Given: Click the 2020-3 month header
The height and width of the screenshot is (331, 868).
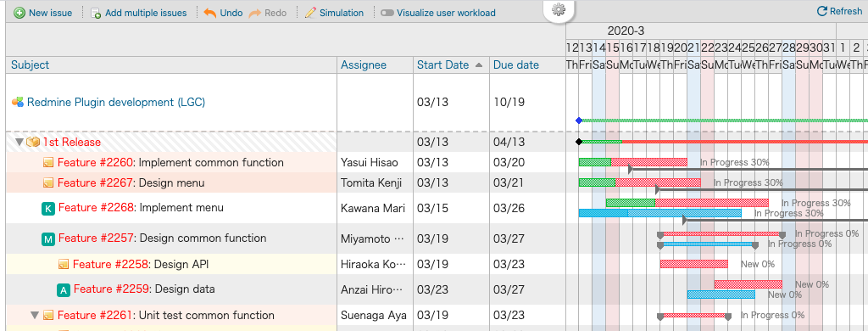Looking at the screenshot, I should coord(626,31).
